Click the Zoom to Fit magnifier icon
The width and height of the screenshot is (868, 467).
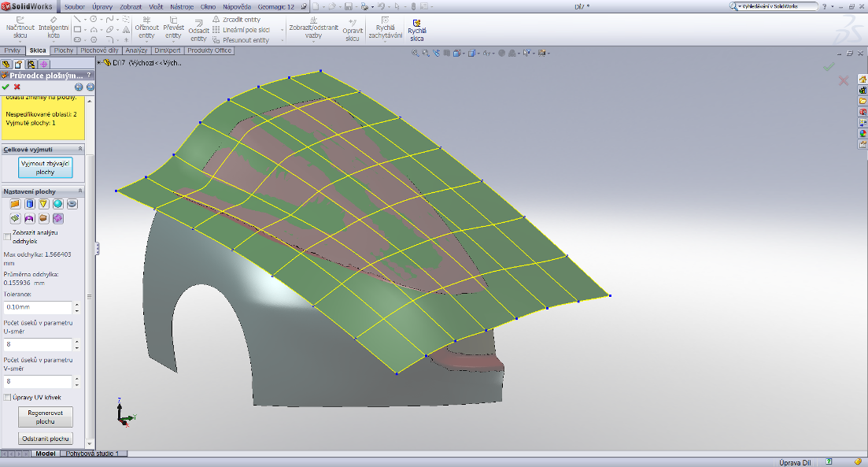[x=416, y=54]
